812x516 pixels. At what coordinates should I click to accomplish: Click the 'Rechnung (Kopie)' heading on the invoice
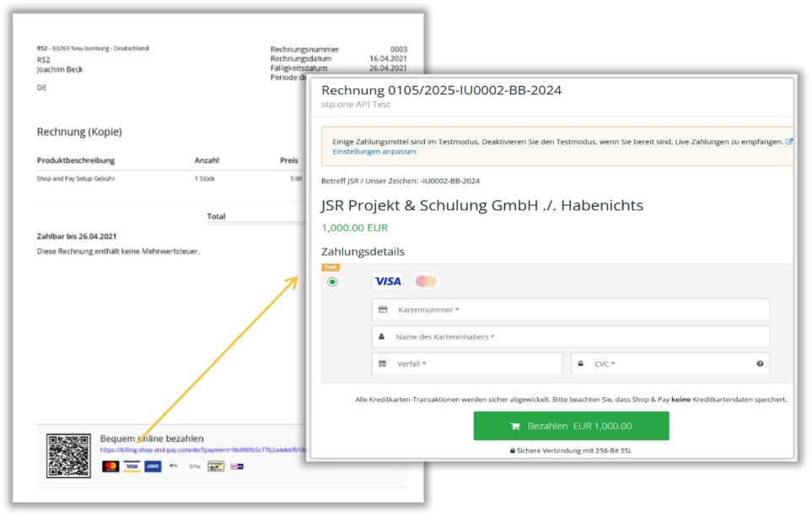click(79, 132)
